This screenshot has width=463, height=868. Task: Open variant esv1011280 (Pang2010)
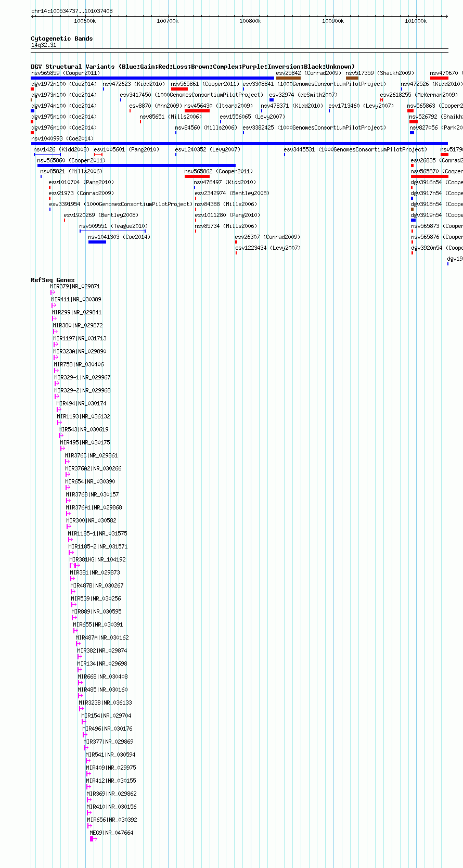point(227,215)
